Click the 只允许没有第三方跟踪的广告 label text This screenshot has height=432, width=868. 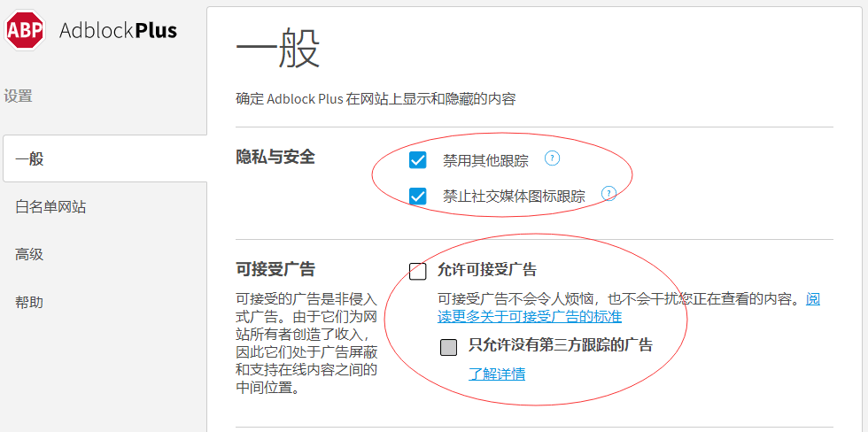(x=561, y=345)
